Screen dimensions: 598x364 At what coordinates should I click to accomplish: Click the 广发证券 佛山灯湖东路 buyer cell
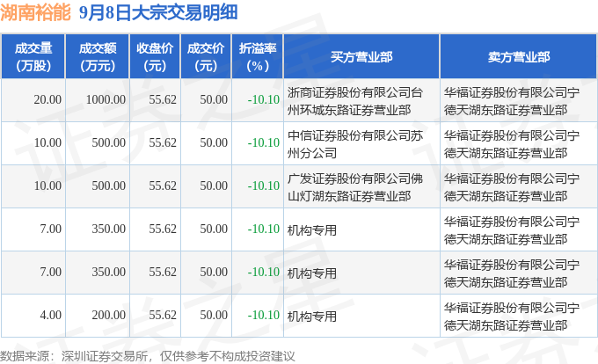tap(361, 186)
